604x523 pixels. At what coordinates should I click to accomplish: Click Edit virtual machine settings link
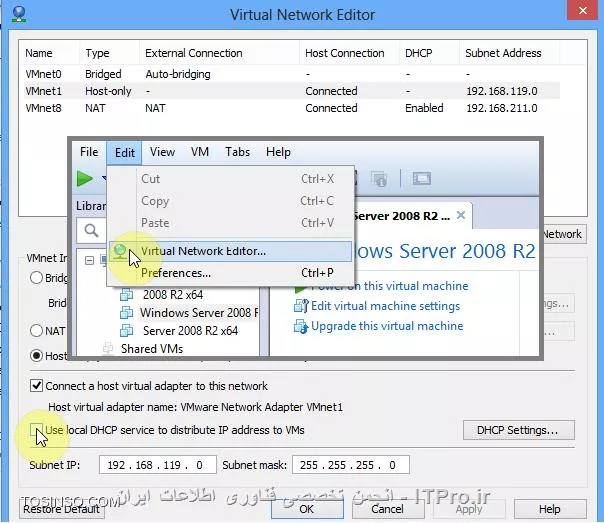(386, 306)
